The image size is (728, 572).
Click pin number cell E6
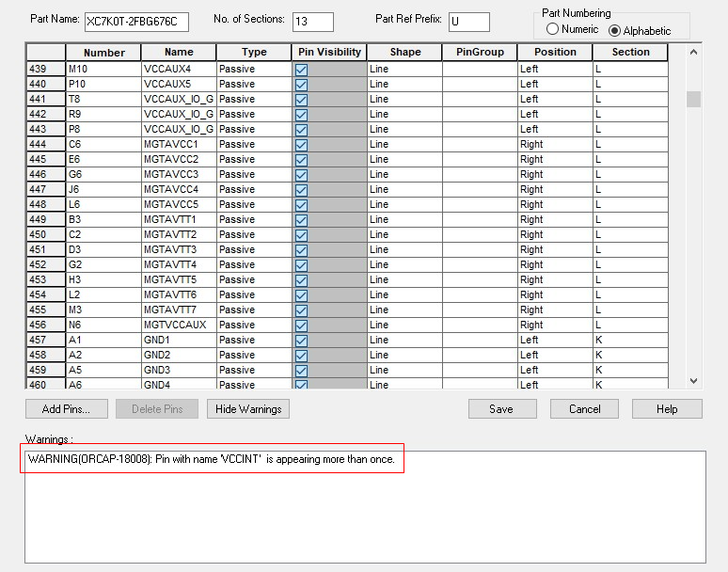103,159
